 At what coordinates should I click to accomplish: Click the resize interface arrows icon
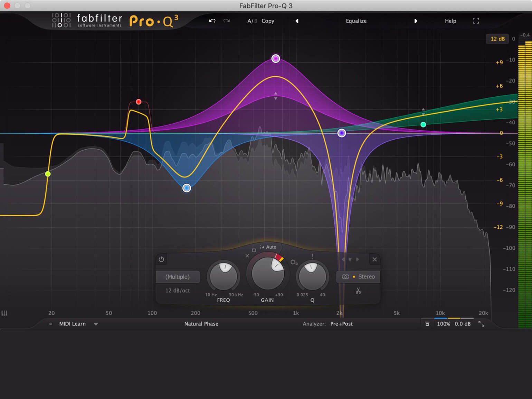[x=481, y=324]
